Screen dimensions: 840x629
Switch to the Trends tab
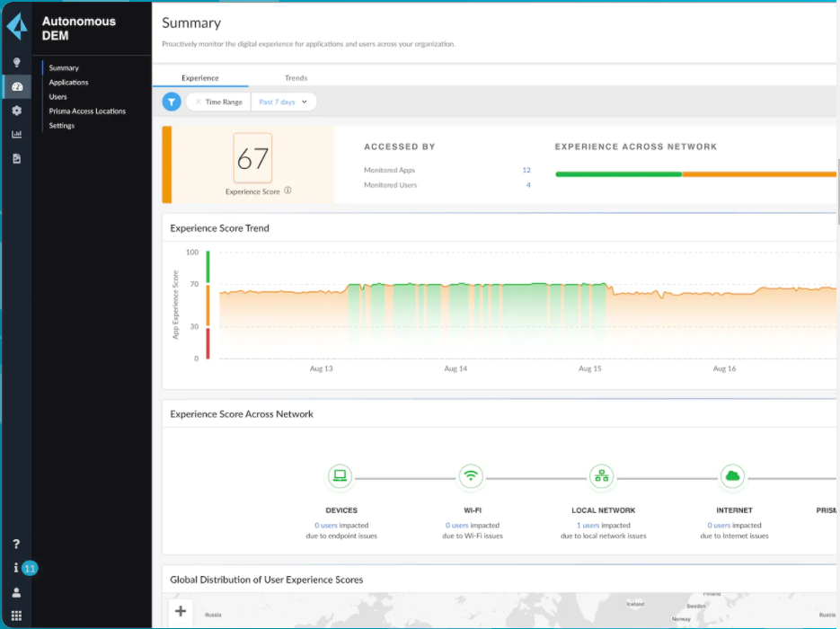[296, 77]
